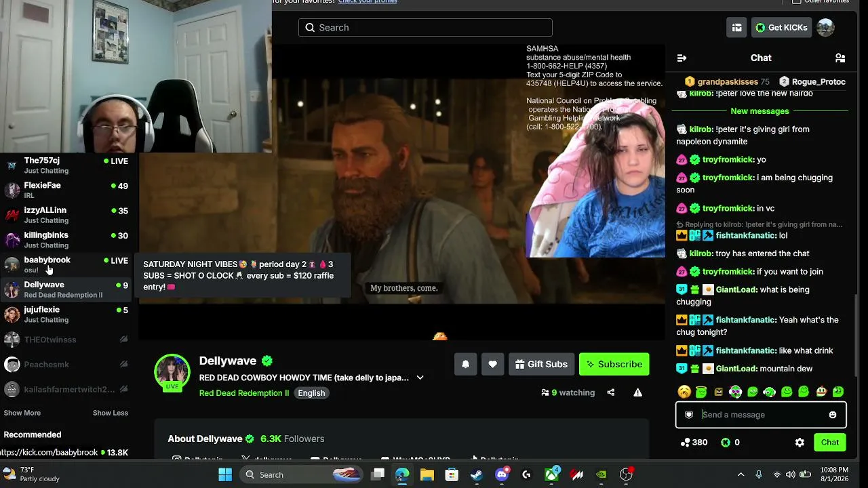Image resolution: width=868 pixels, height=488 pixels.
Task: Open the Xbox app from the taskbar
Action: click(x=552, y=474)
